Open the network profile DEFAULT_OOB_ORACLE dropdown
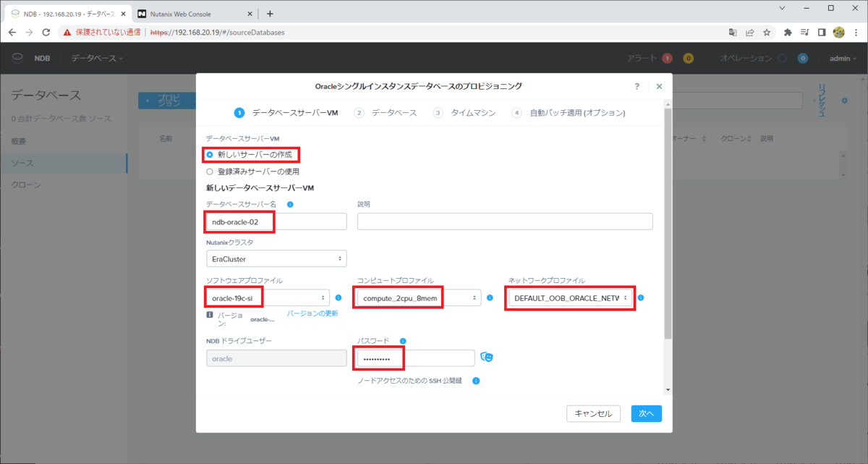This screenshot has width=868, height=464. [571, 298]
